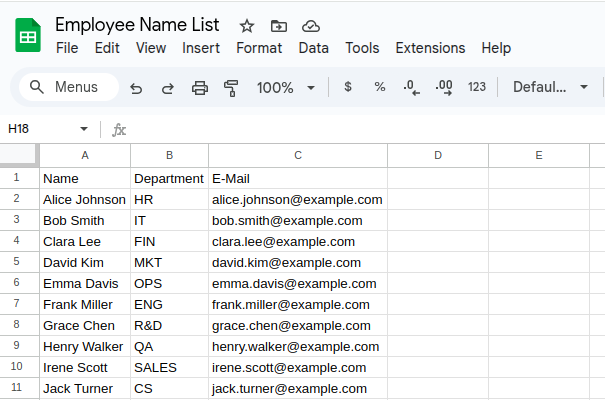
Task: Move the document using folder icon
Action: click(x=279, y=26)
